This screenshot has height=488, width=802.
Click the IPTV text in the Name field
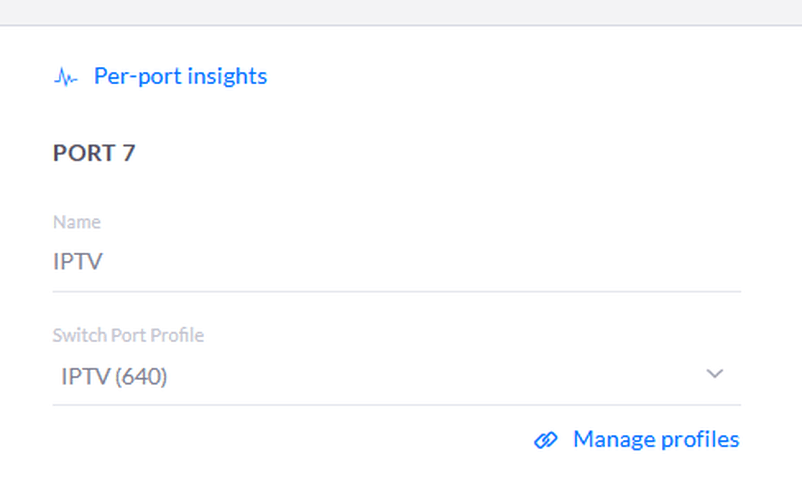(x=78, y=261)
